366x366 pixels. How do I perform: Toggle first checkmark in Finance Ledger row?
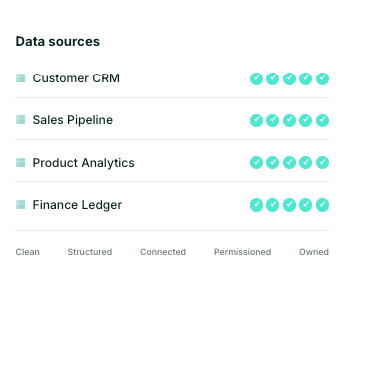pos(256,205)
